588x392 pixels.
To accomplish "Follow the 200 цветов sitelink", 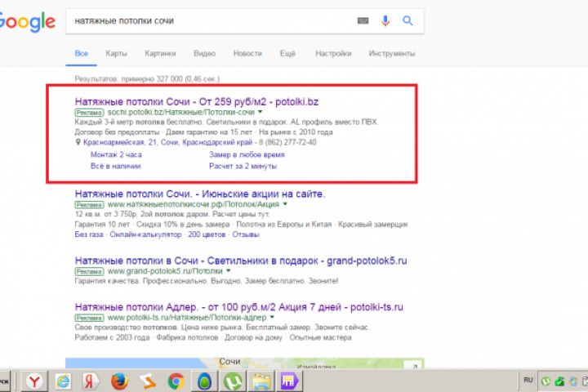I will [207, 234].
